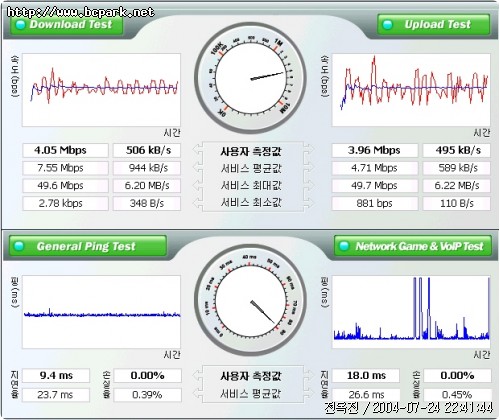
Task: Click the ping latency gauge dial
Action: coord(250,301)
